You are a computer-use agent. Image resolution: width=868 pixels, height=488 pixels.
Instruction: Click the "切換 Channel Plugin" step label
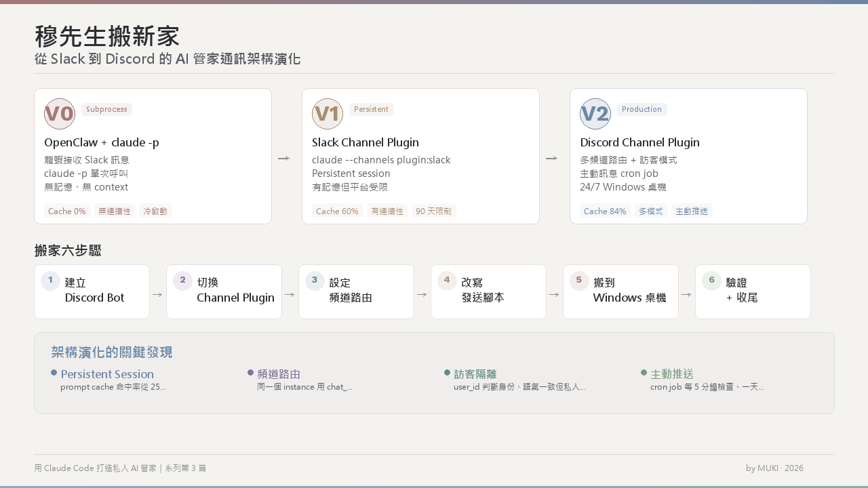pos(235,290)
